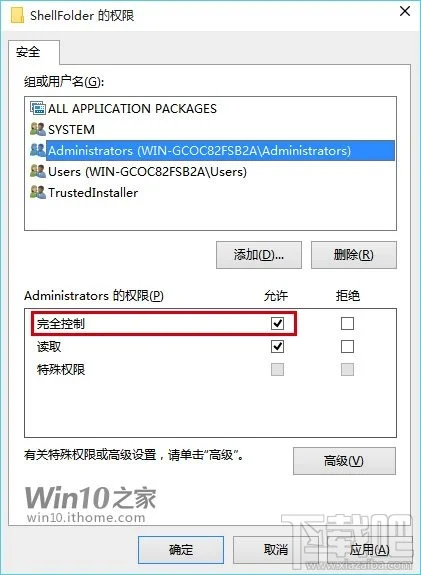Click the Users group icon
The image size is (421, 575).
pyautogui.click(x=38, y=171)
